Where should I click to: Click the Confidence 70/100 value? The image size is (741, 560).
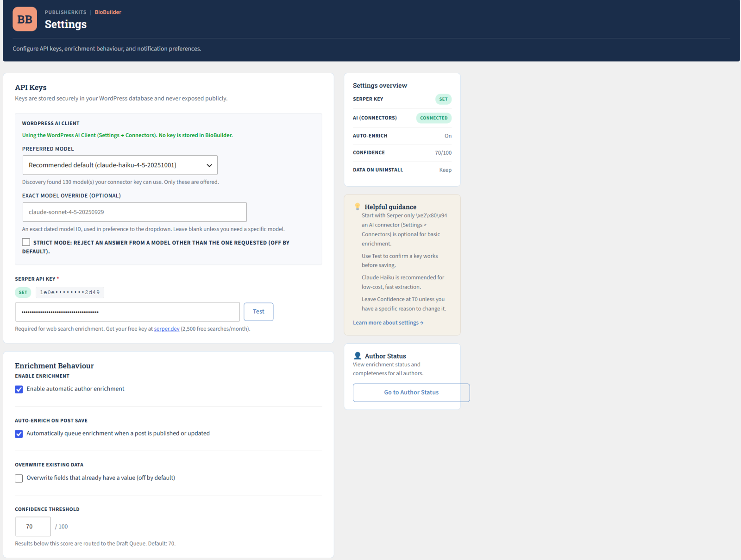(443, 153)
